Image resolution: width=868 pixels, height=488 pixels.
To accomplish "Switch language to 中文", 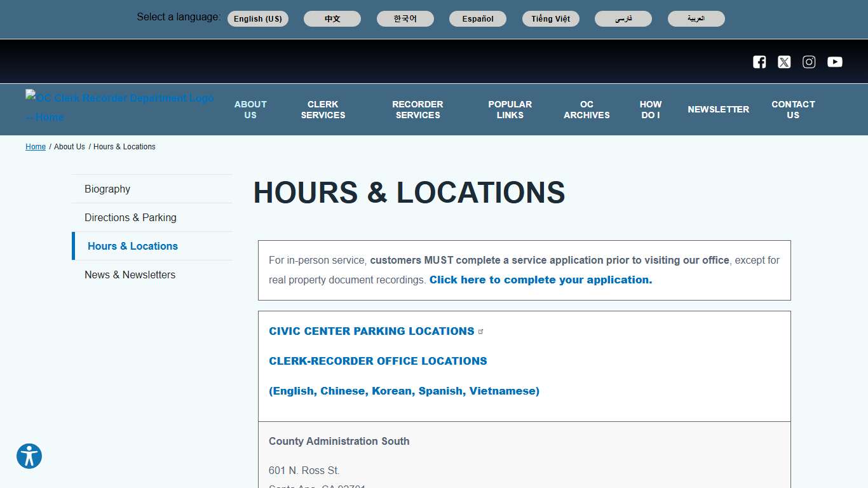I will click(332, 18).
